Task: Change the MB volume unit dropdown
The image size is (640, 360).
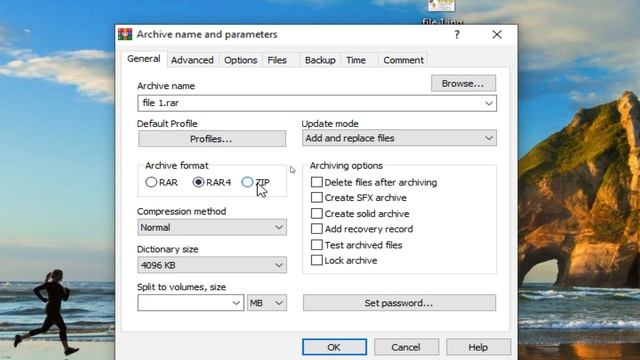Action: point(267,303)
